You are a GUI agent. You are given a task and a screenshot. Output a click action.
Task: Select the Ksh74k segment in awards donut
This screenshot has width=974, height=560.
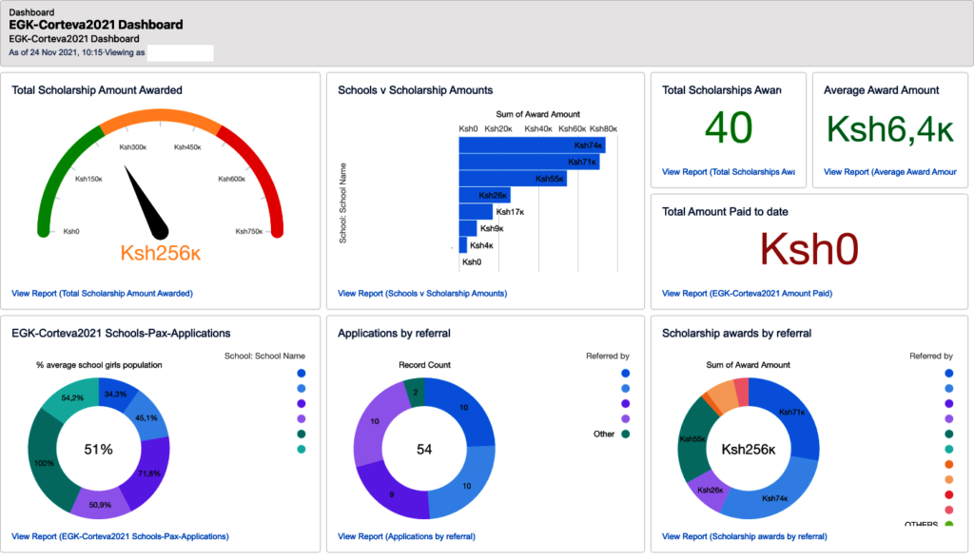point(774,497)
